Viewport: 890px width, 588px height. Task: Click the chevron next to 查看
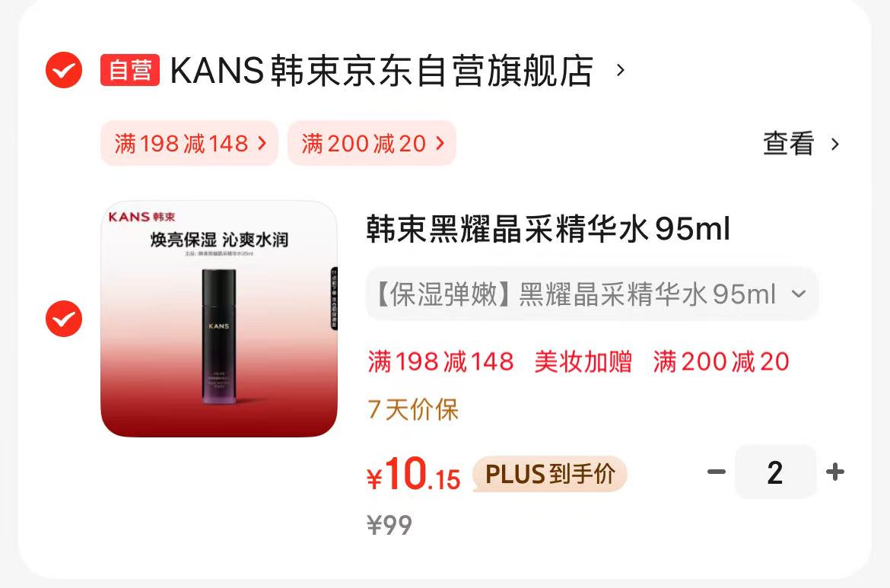pos(835,145)
